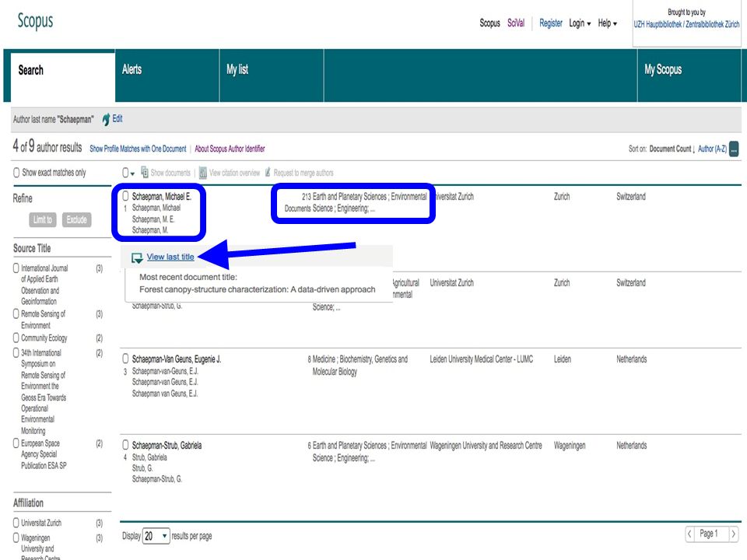Click the View last title link
This screenshot has width=747, height=560.
point(170,257)
